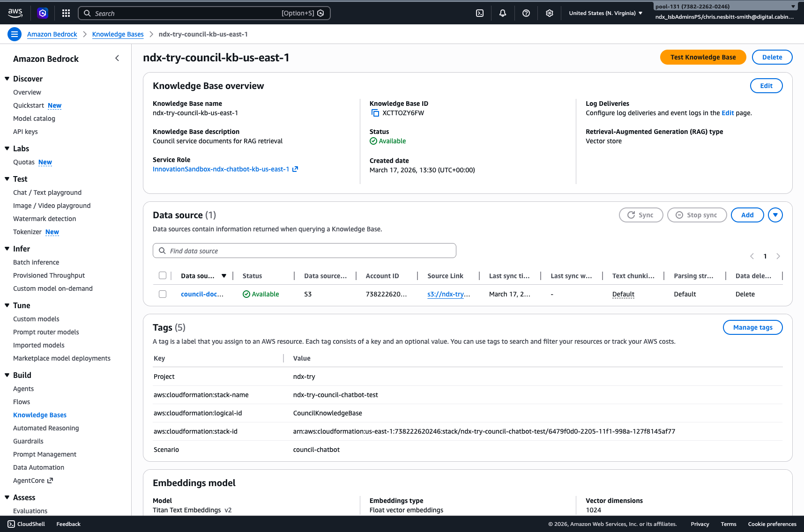Click the Find data source search field
This screenshot has width=804, height=532.
click(304, 251)
